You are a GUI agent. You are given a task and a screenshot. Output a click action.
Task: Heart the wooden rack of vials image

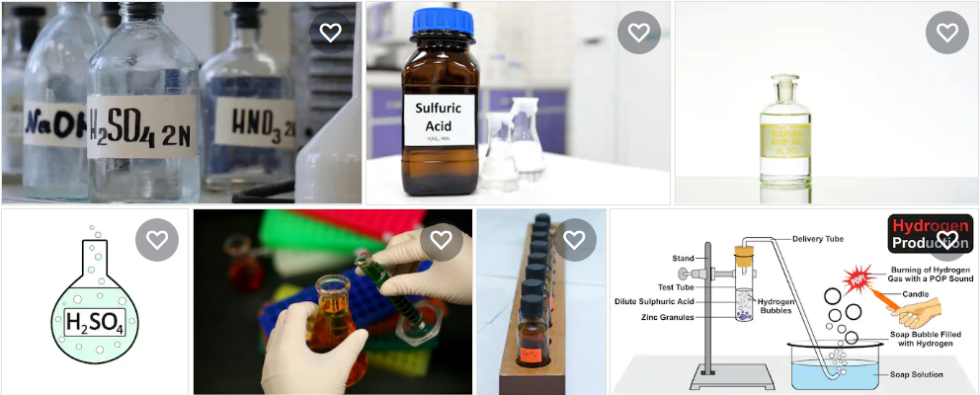coord(574,240)
